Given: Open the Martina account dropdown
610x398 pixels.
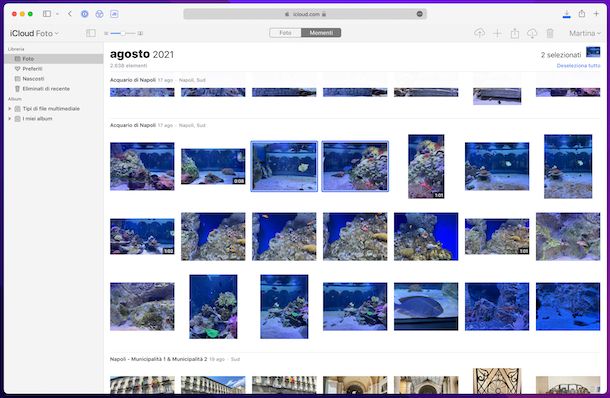Looking at the screenshot, I should click(585, 33).
